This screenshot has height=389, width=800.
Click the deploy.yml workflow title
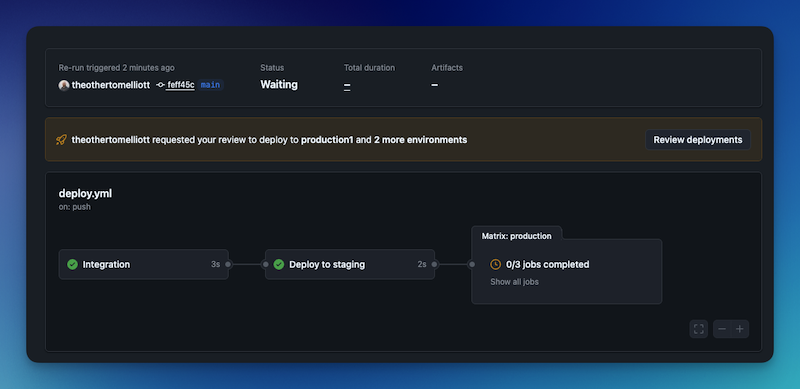coord(85,193)
